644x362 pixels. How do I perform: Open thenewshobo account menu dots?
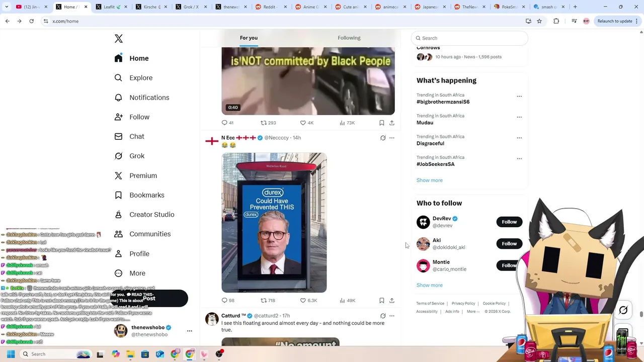pyautogui.click(x=190, y=331)
